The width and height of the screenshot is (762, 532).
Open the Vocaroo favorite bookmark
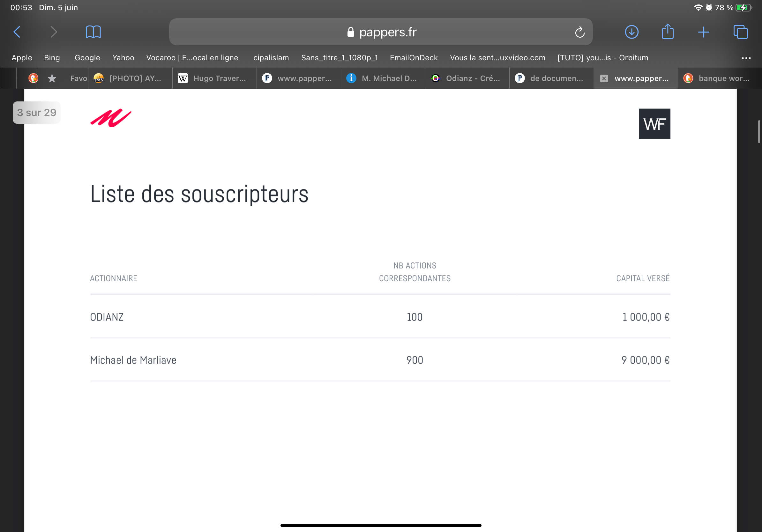coord(192,58)
